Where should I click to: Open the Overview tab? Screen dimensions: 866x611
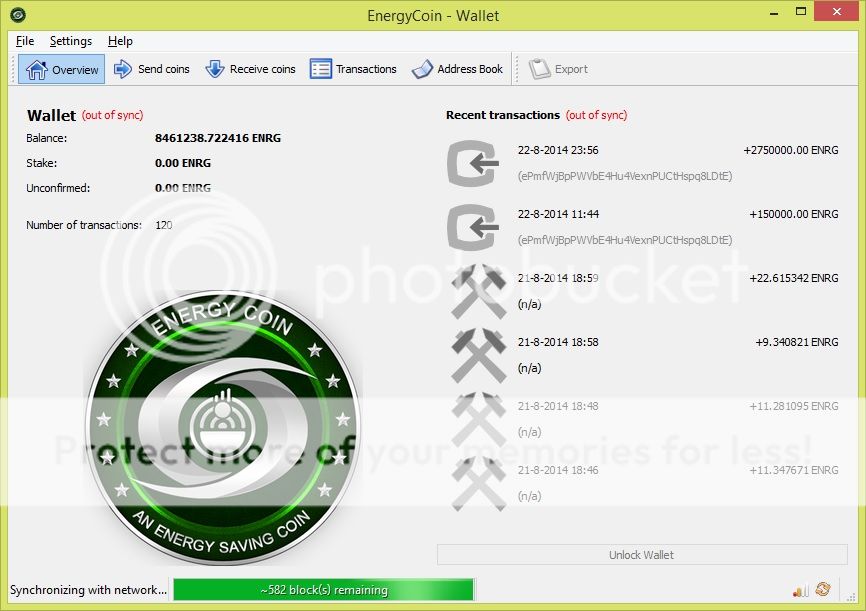[x=61, y=69]
